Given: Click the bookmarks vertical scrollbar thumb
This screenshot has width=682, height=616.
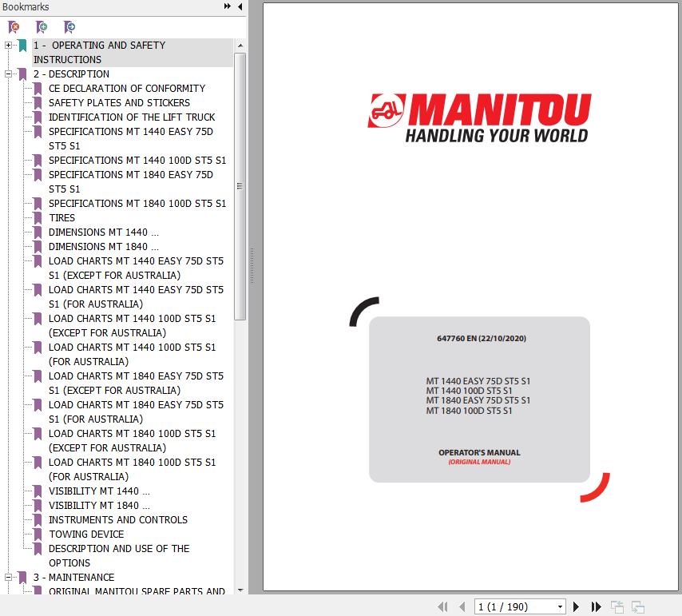Looking at the screenshot, I should coord(240,186).
